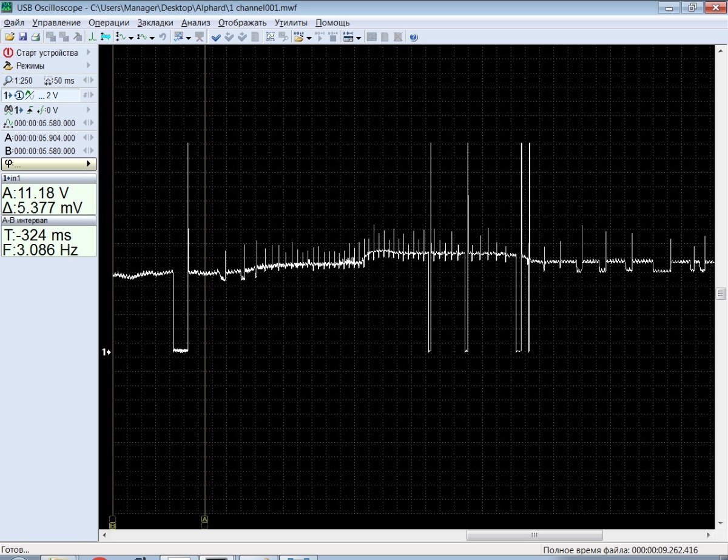Save the file using floppy icon

22,37
